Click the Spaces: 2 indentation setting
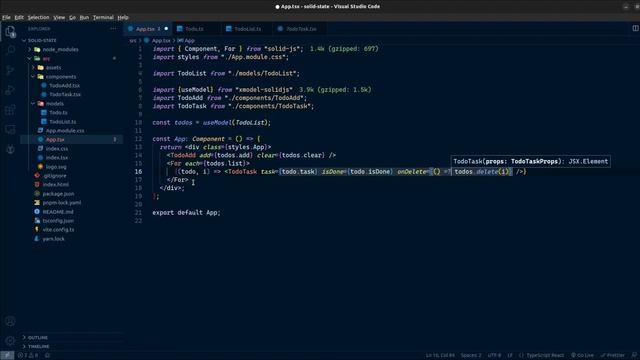Viewport: 640px width, 360px height. pos(471,355)
